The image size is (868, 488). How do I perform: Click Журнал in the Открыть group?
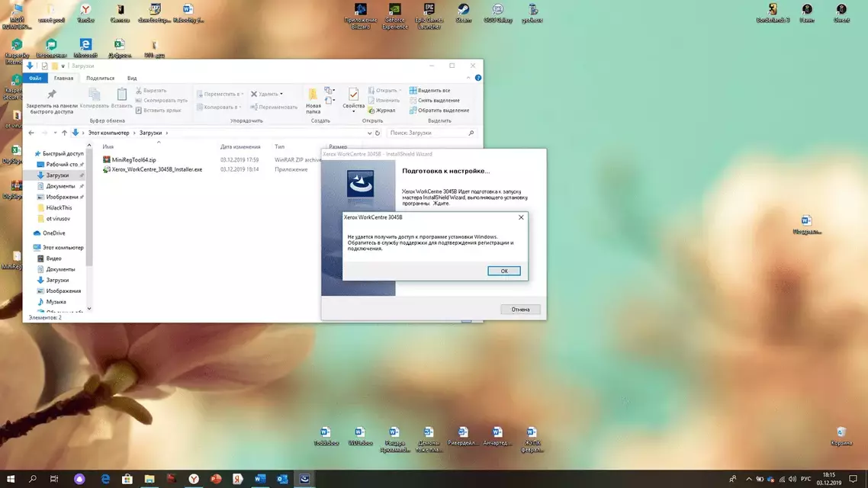(382, 110)
